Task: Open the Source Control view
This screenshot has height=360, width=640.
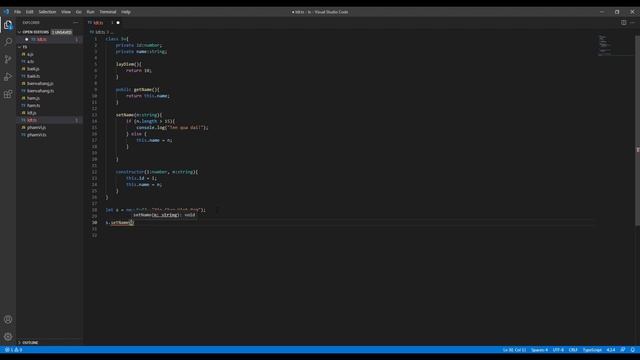Action: tap(8, 60)
